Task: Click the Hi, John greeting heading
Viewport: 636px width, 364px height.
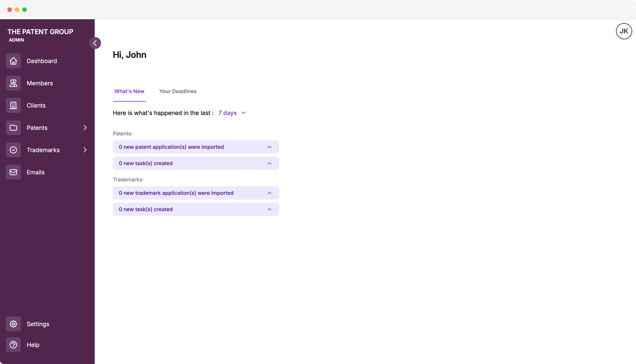Action: tap(130, 55)
